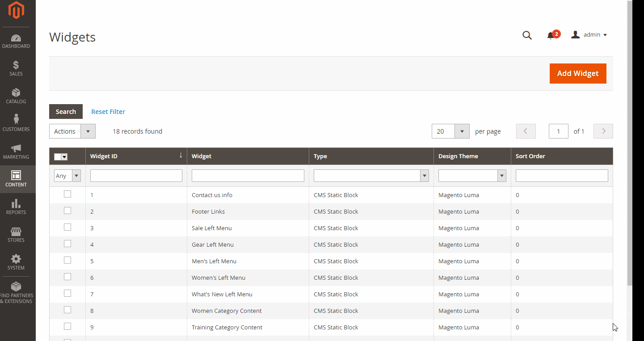The image size is (644, 341).
Task: Select the Contact us info row checkbox
Action: 67,194
